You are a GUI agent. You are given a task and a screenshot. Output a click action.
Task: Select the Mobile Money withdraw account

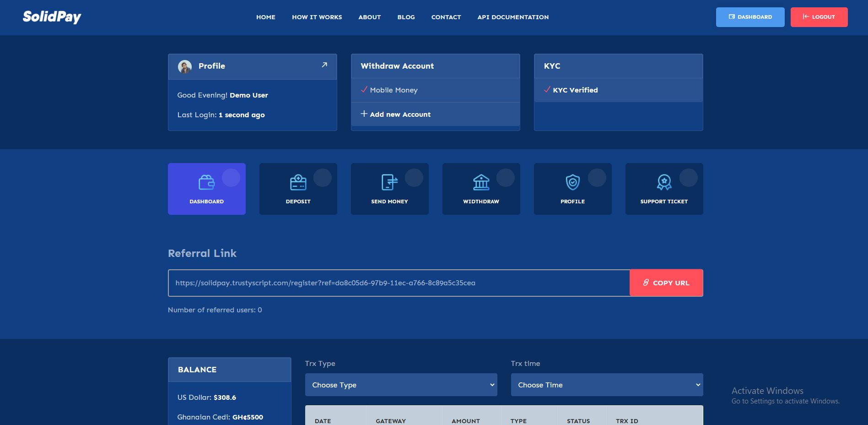pyautogui.click(x=394, y=90)
